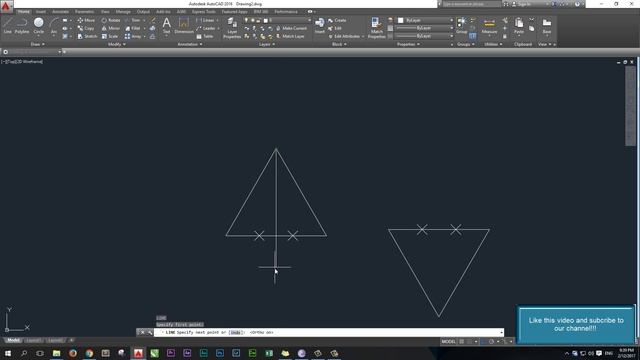Open Layer Properties manager
Image resolution: width=640 pixels, height=360 pixels.
point(232,28)
